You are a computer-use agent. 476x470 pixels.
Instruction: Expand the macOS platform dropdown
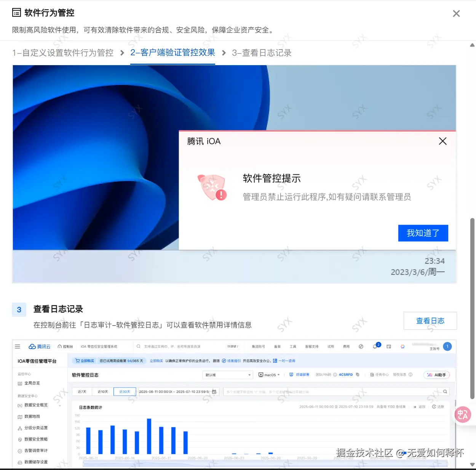click(x=269, y=375)
